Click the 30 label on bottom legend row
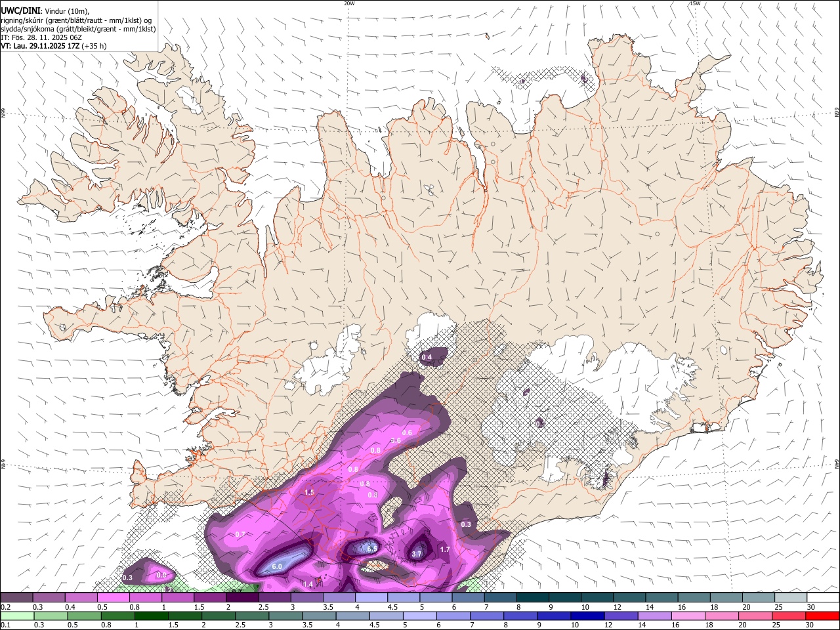Viewport: 840px width, 630px height. (x=809, y=625)
